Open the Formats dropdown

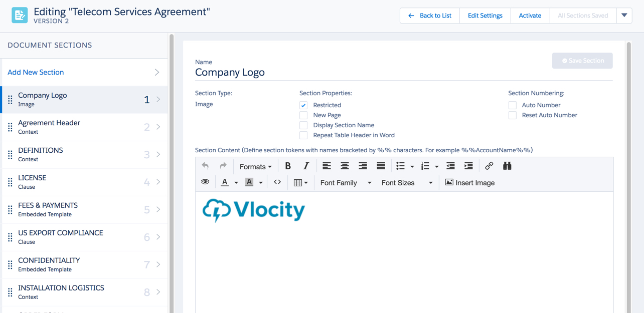pos(255,167)
